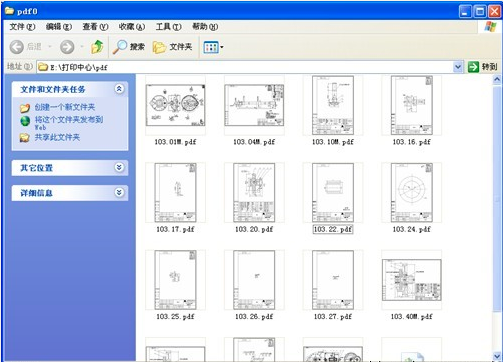Go up one folder level

pos(97,47)
